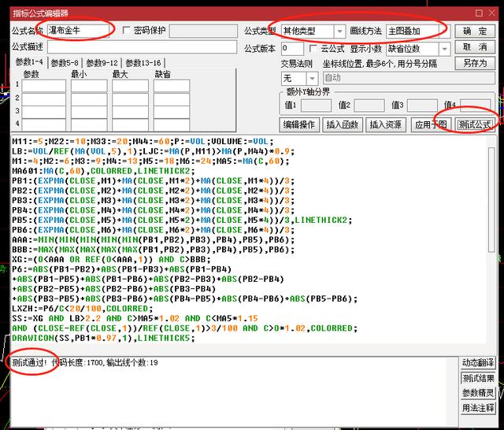Click the 测试通过 result message
Image resolution: width=504 pixels, height=430 pixels.
click(x=30, y=363)
